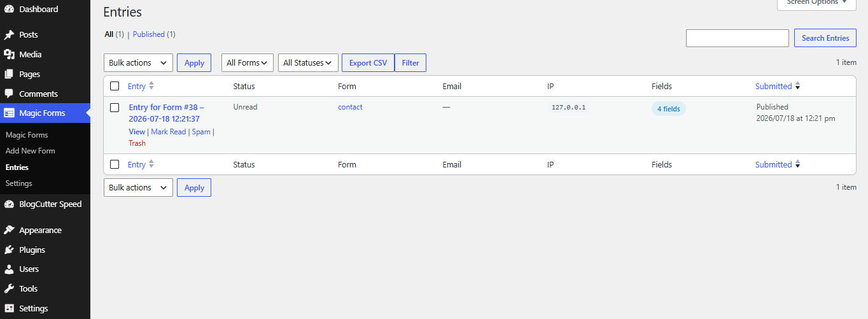Show the All (1) entries view
This screenshot has width=868, height=319.
114,34
